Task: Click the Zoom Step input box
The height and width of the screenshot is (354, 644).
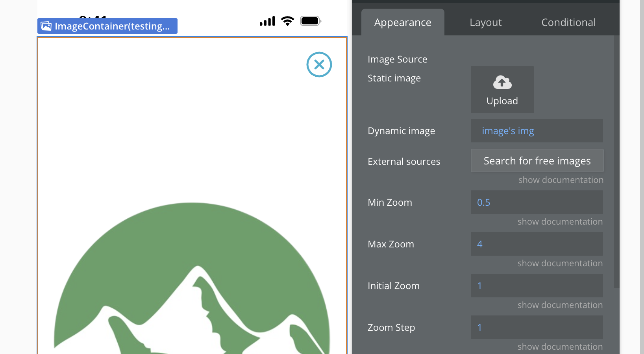Action: click(537, 327)
